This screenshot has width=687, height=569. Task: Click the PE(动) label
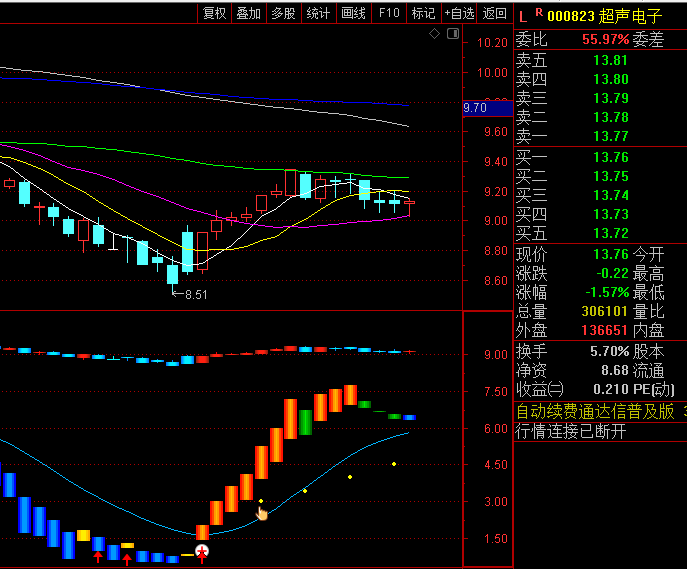tap(654, 389)
